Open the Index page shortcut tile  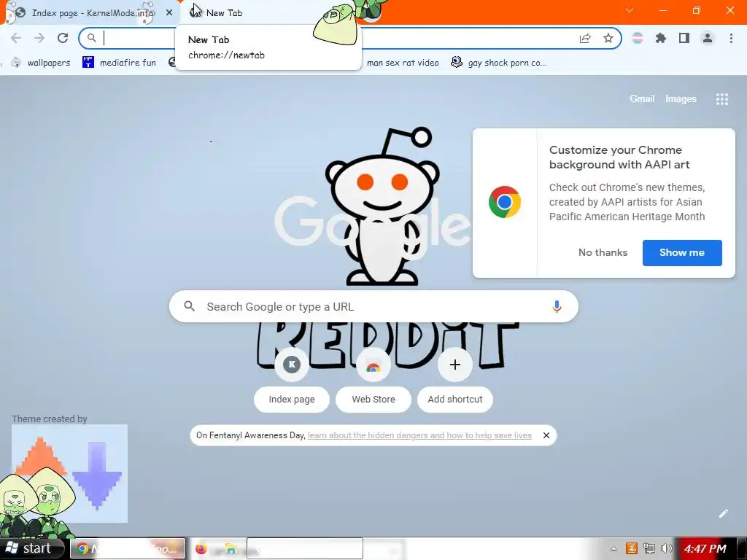click(x=292, y=379)
